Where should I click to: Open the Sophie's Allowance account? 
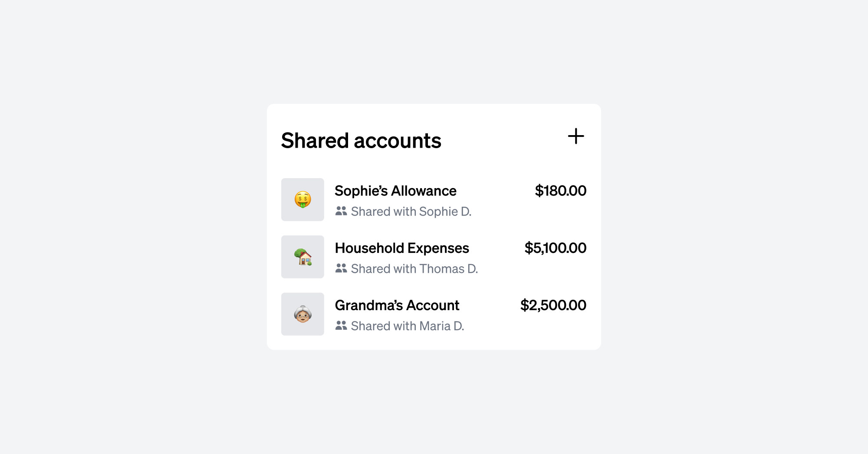point(395,190)
